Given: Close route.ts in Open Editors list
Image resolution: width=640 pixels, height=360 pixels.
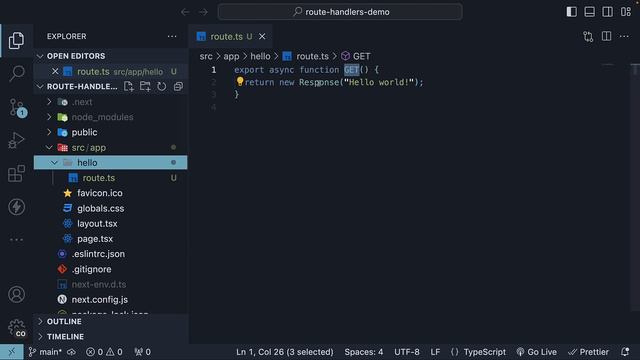Looking at the screenshot, I should point(55,71).
